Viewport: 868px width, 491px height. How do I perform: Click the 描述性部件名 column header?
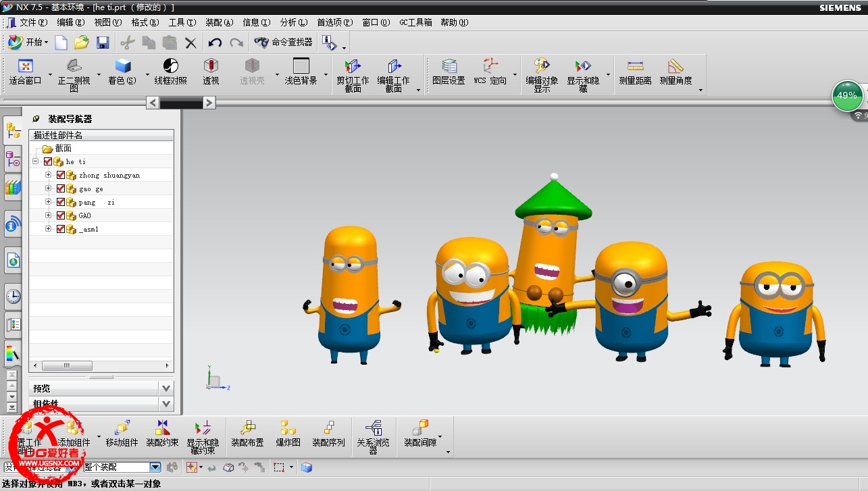[x=101, y=135]
